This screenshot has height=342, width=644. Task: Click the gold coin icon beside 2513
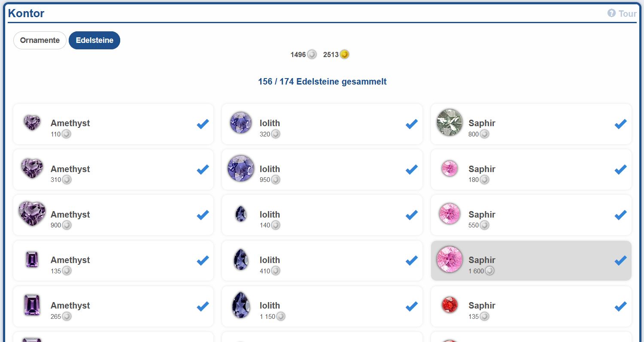[x=344, y=54]
